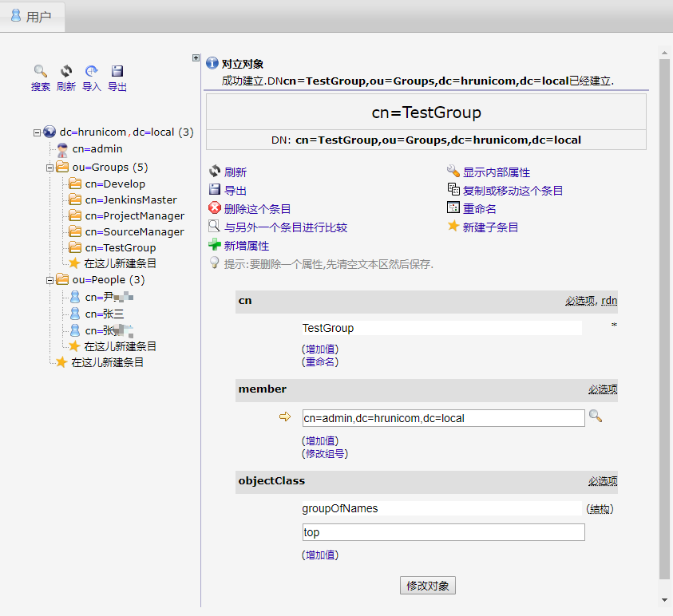Click the 重命名 link under cn value

[320, 361]
